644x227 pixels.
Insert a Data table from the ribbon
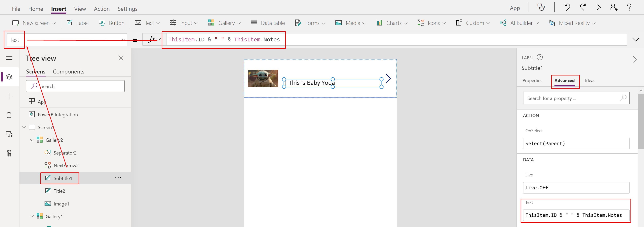click(268, 23)
